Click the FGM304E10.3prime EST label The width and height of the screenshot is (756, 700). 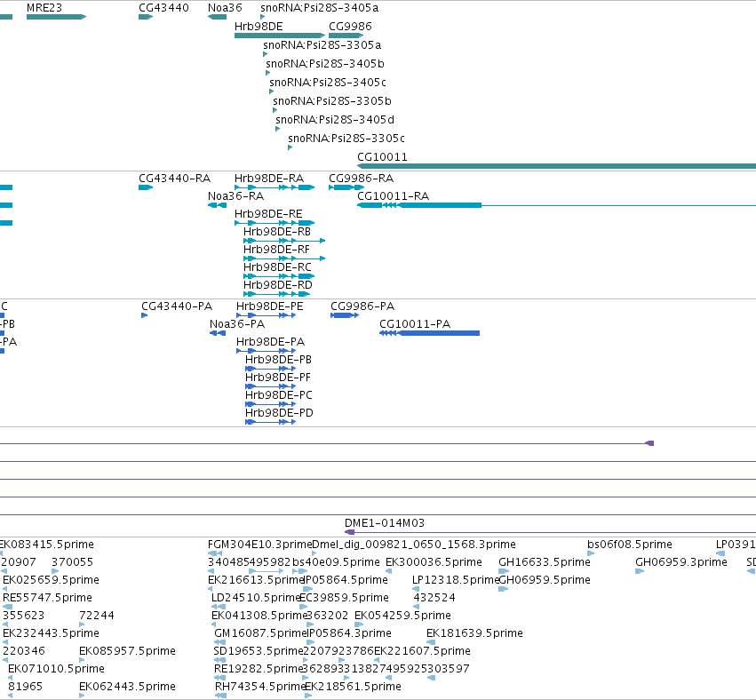(260, 545)
